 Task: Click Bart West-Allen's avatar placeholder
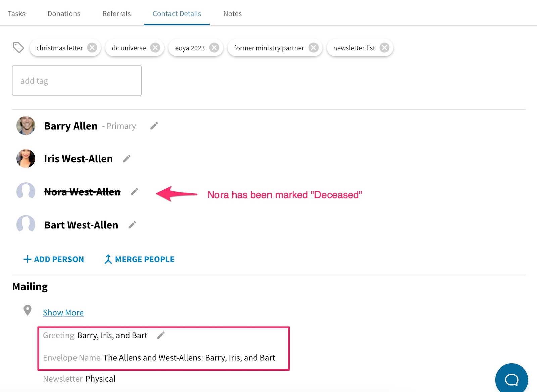[x=26, y=224]
